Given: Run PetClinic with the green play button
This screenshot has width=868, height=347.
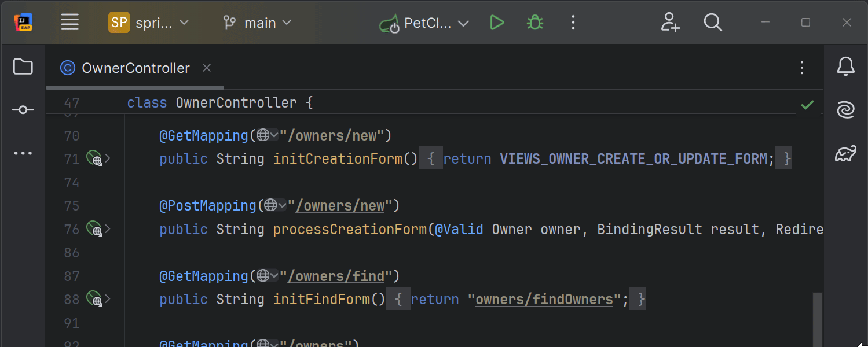Looking at the screenshot, I should coord(497,23).
